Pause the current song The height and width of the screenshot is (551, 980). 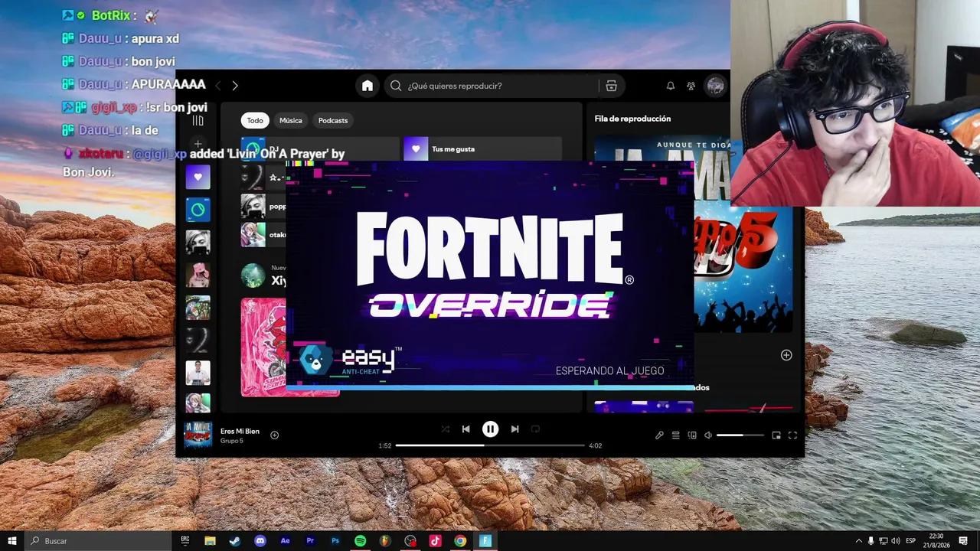pyautogui.click(x=490, y=429)
